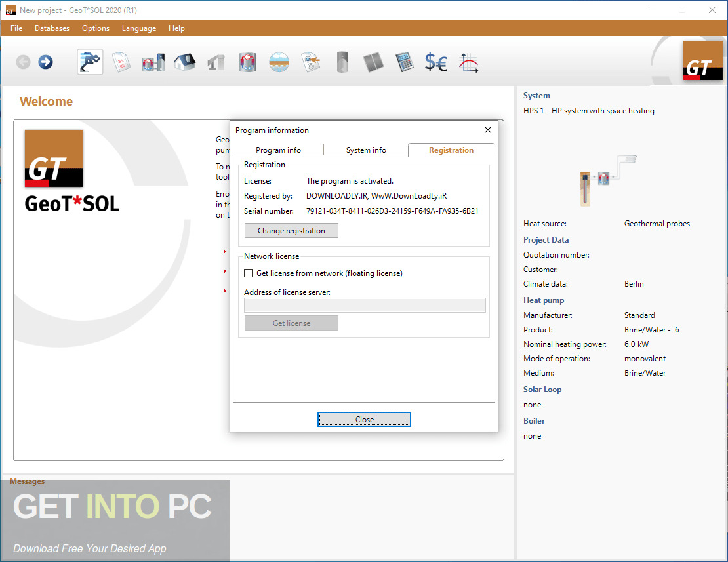The image size is (728, 562).
Task: Click the 'Brine/Water - 6' product value
Action: 651,330
